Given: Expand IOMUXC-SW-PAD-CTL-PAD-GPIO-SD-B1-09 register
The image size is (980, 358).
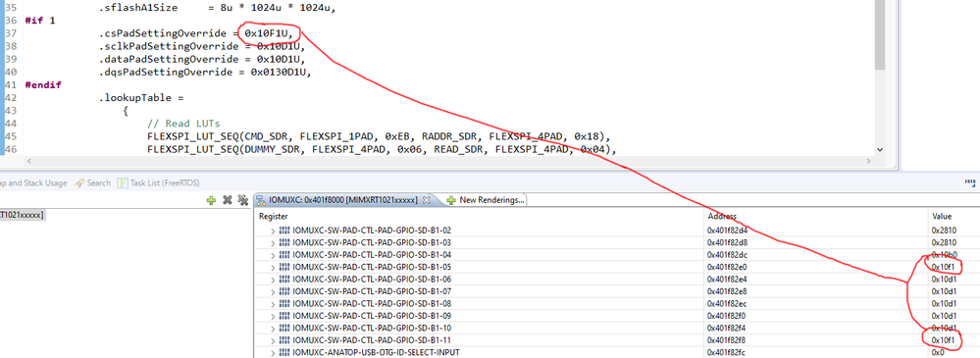Looking at the screenshot, I should click(273, 316).
